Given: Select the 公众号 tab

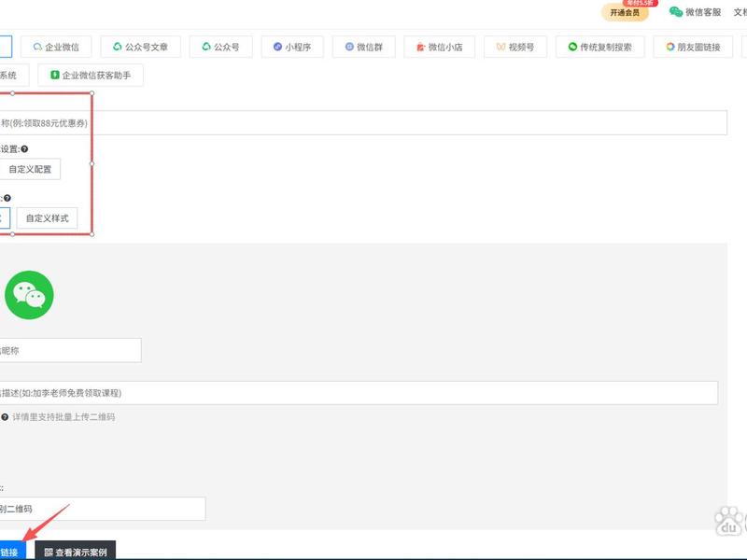Looking at the screenshot, I should click(x=221, y=47).
